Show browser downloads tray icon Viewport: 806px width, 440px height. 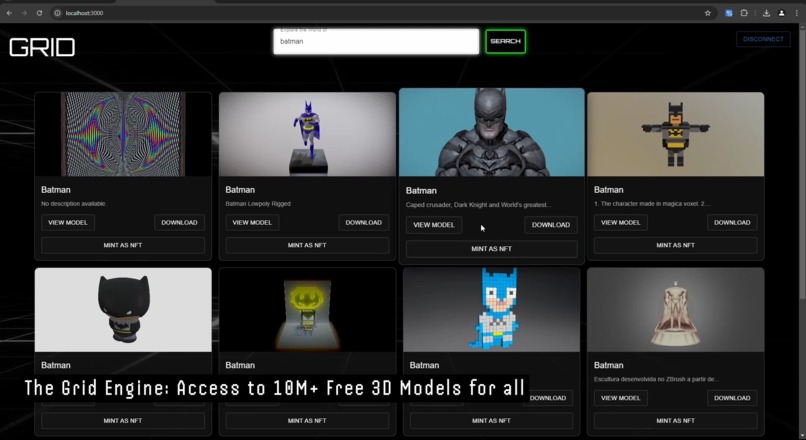click(766, 13)
